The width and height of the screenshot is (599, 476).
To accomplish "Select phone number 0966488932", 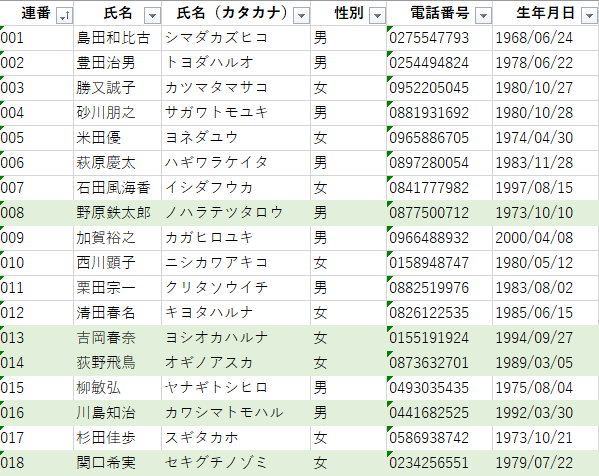I will 439,238.
